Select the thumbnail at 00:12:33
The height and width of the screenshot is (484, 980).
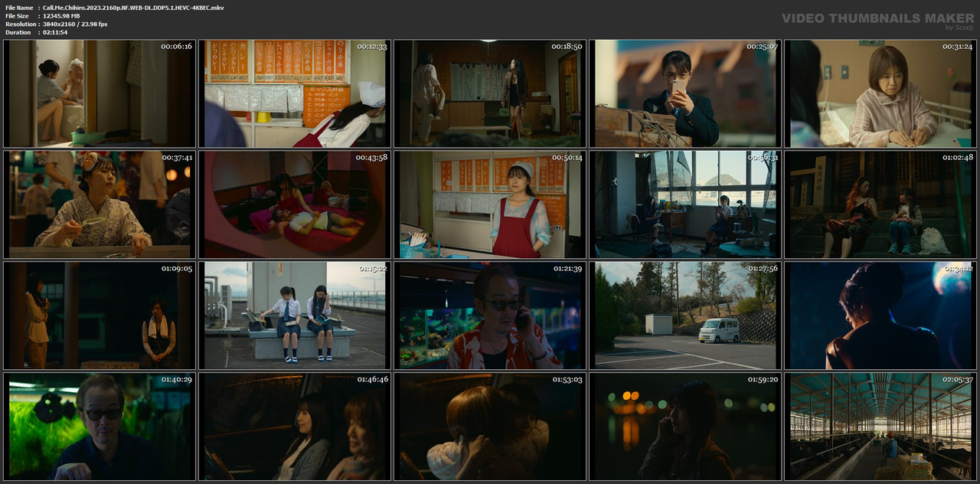295,93
